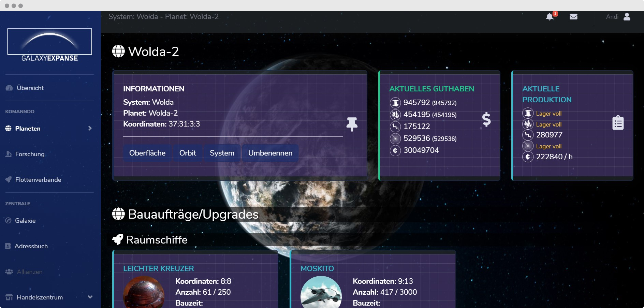Viewport: 644px width, 308px height.
Task: Click the Aktuelles Guthaben heading
Action: pos(432,89)
